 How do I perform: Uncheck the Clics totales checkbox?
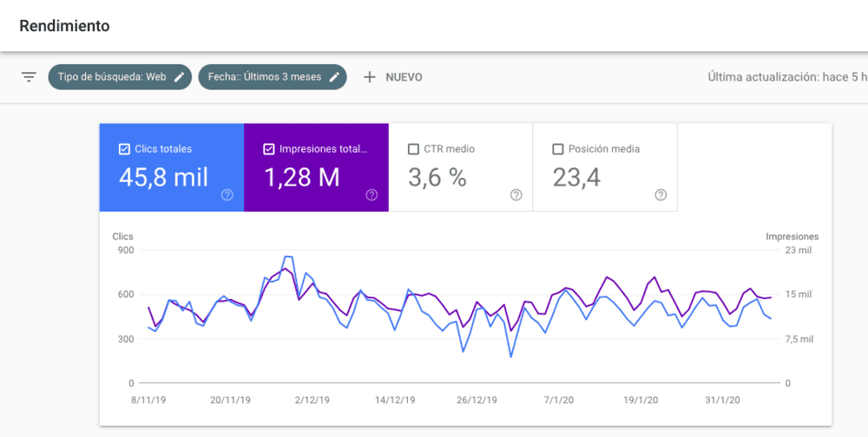(123, 149)
